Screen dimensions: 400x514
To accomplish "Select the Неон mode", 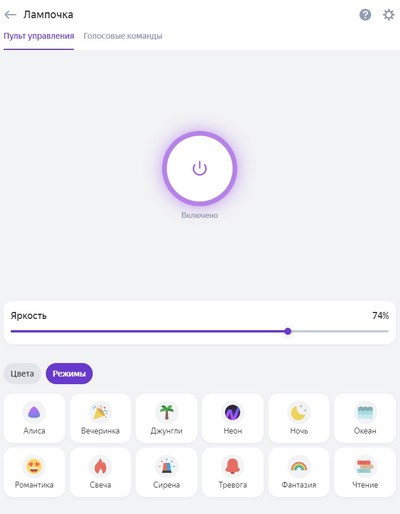I will (x=233, y=418).
